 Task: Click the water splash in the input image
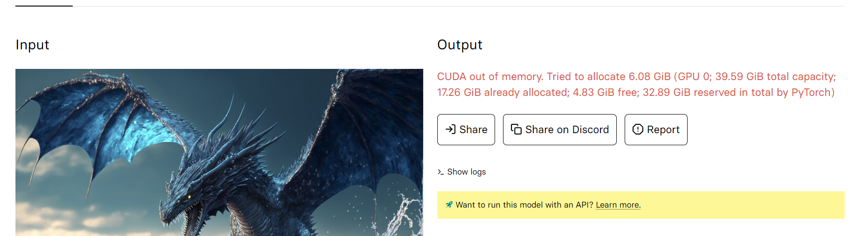pos(401,214)
